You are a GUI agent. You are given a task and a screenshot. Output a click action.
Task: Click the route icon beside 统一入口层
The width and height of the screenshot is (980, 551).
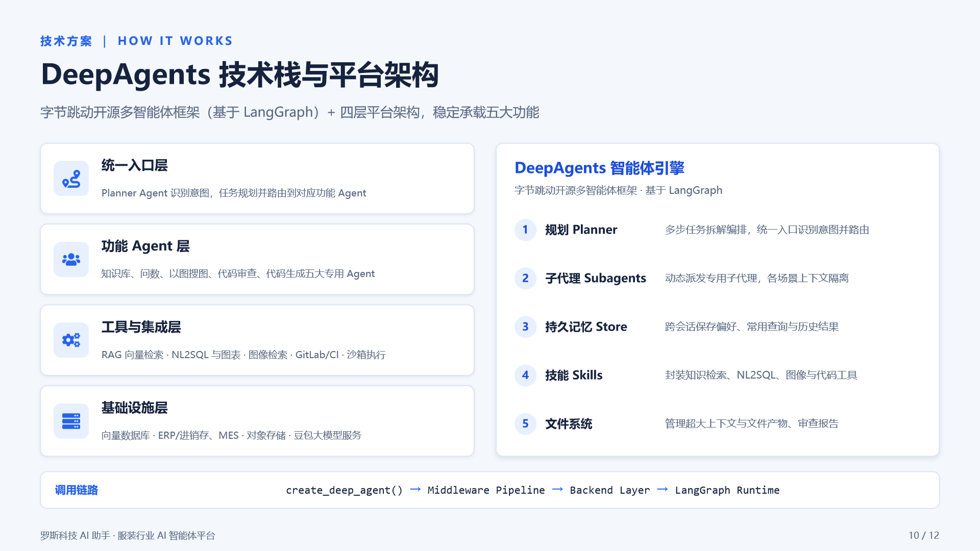coord(71,179)
